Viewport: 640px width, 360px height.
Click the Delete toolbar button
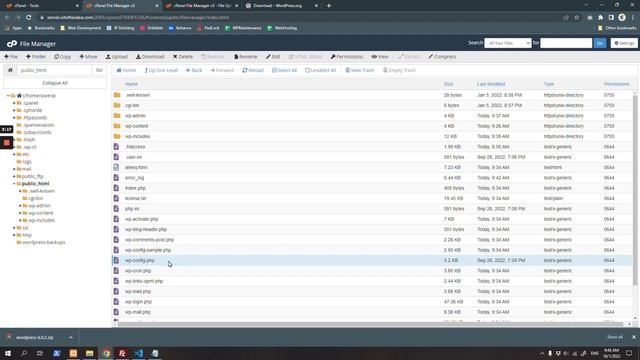182,57
